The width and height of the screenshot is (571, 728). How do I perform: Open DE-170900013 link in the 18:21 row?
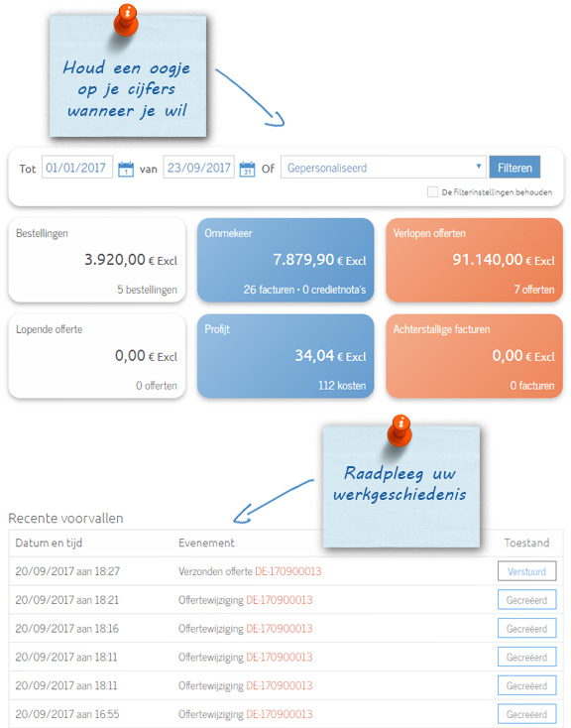point(279,600)
